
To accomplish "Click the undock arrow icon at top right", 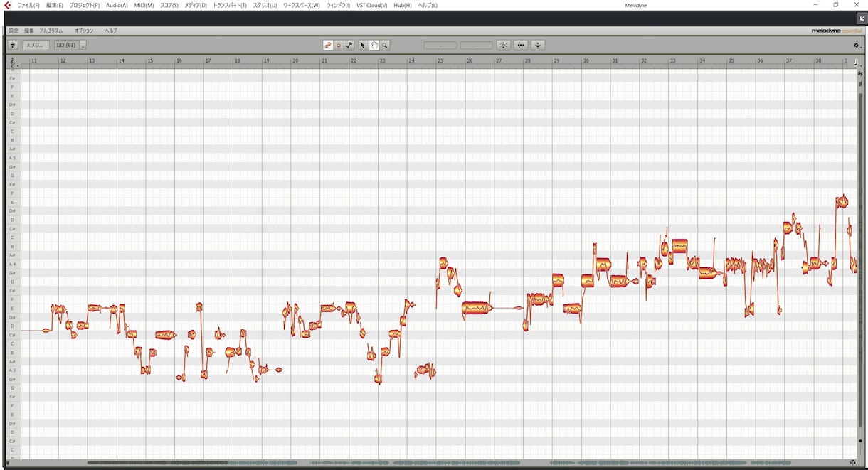I will (x=862, y=18).
